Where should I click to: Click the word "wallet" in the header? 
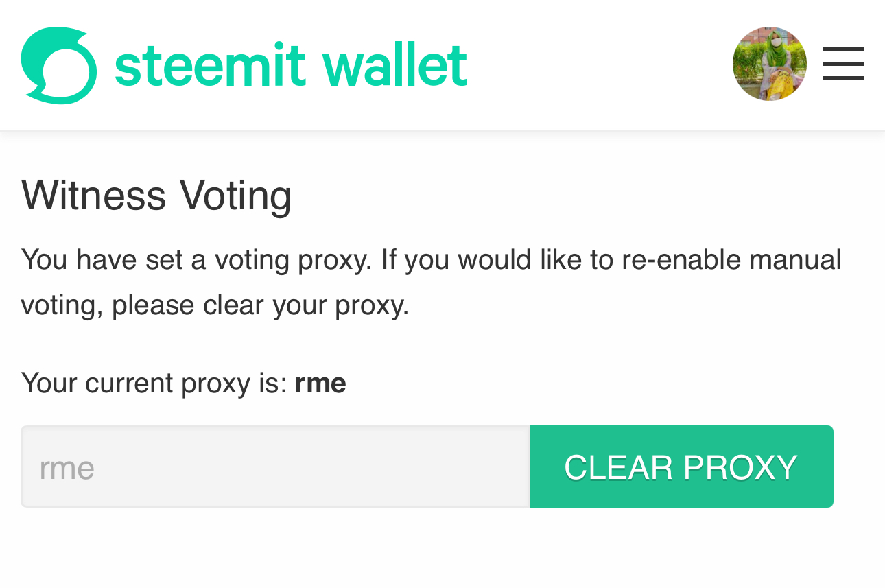(x=394, y=65)
